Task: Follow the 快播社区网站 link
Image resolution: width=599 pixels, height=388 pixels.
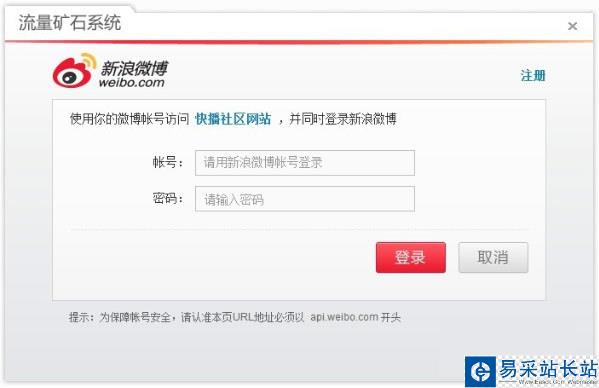Action: pyautogui.click(x=233, y=119)
